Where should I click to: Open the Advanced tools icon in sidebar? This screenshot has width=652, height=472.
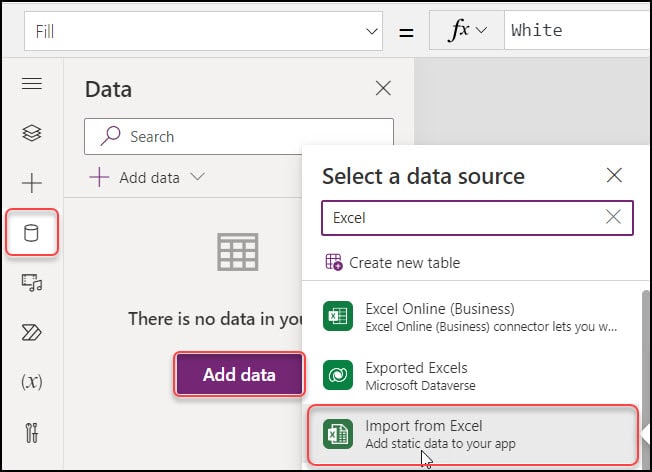[x=32, y=432]
